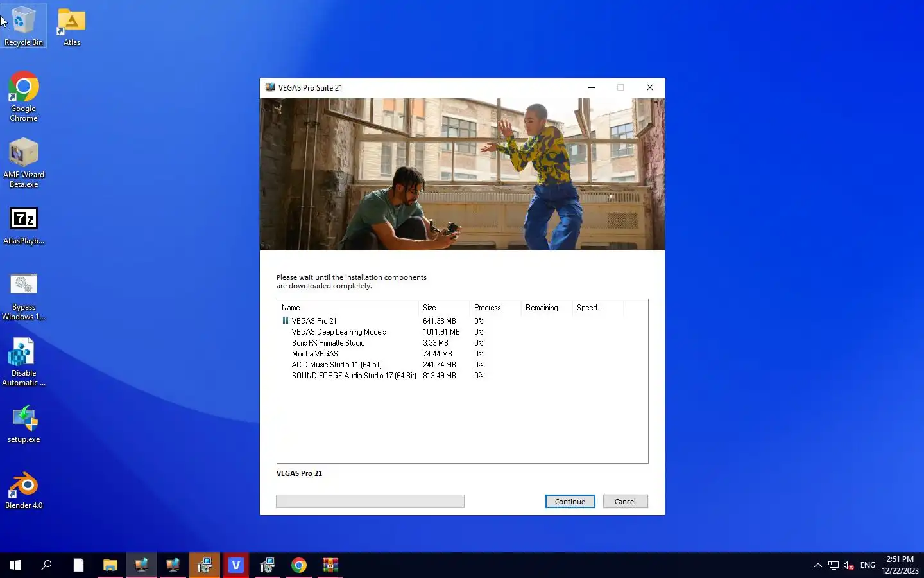Select the AME Wizard Beta.exe desktop icon

click(24, 162)
